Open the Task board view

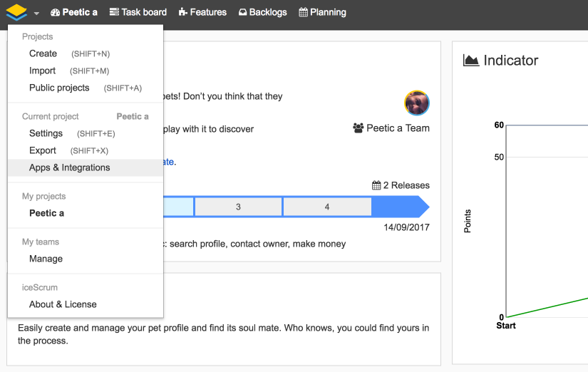[138, 12]
